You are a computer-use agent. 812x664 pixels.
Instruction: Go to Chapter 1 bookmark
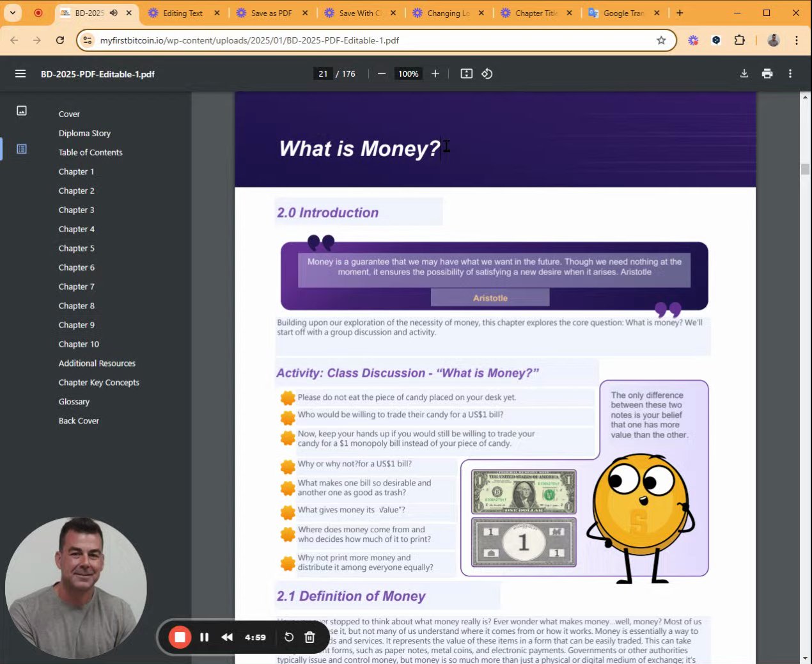click(76, 171)
